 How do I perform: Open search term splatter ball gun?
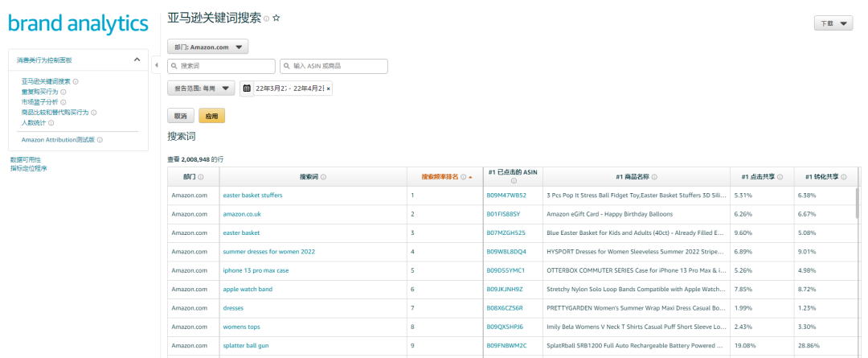pyautogui.click(x=246, y=346)
